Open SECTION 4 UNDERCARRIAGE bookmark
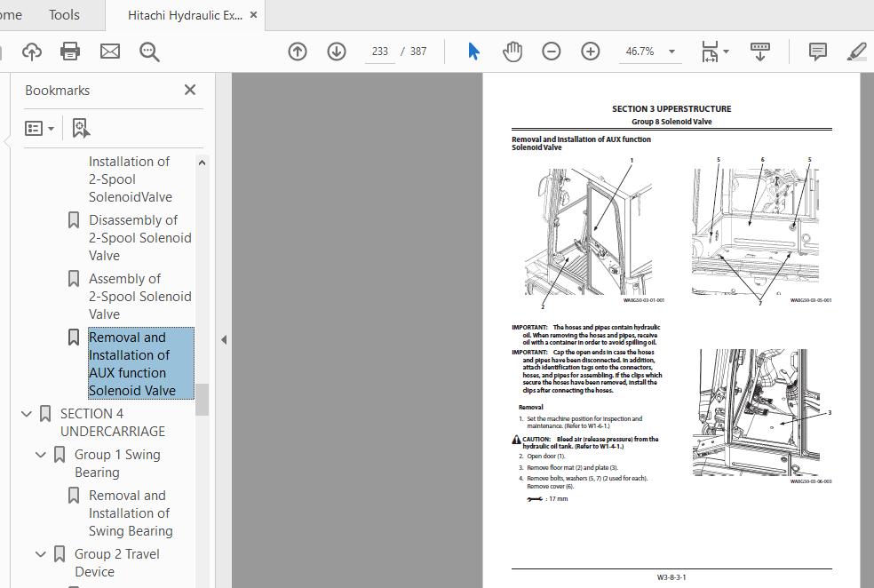The height and width of the screenshot is (588, 874). (113, 423)
